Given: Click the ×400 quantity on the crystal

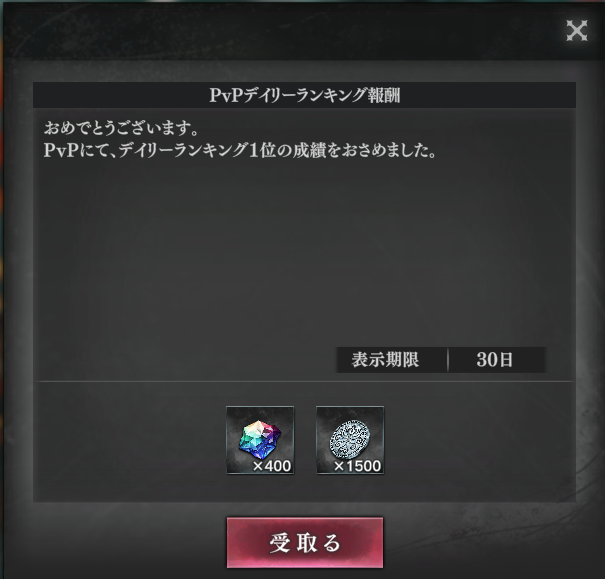Looking at the screenshot, I should coord(272,466).
